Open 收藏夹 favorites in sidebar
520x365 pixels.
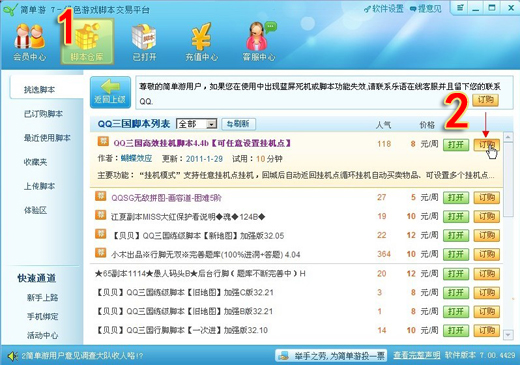35,162
